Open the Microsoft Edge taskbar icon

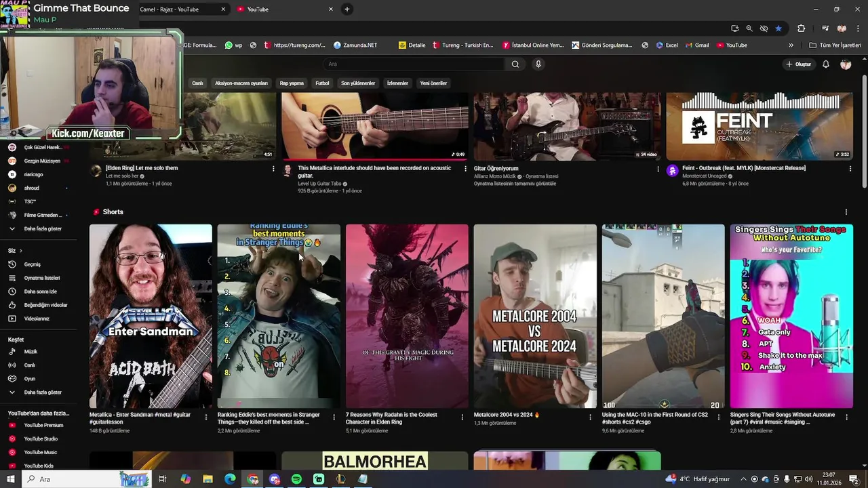click(230, 479)
